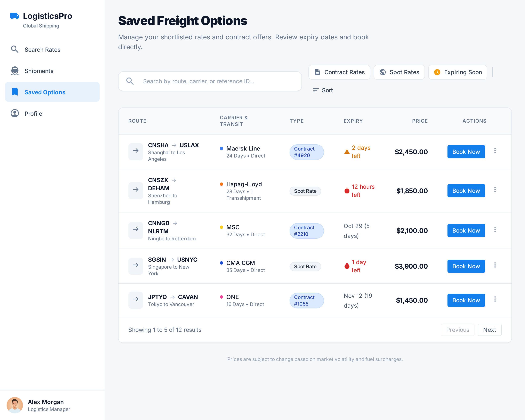
Task: Toggle the Contract Rates filter
Action: [339, 72]
